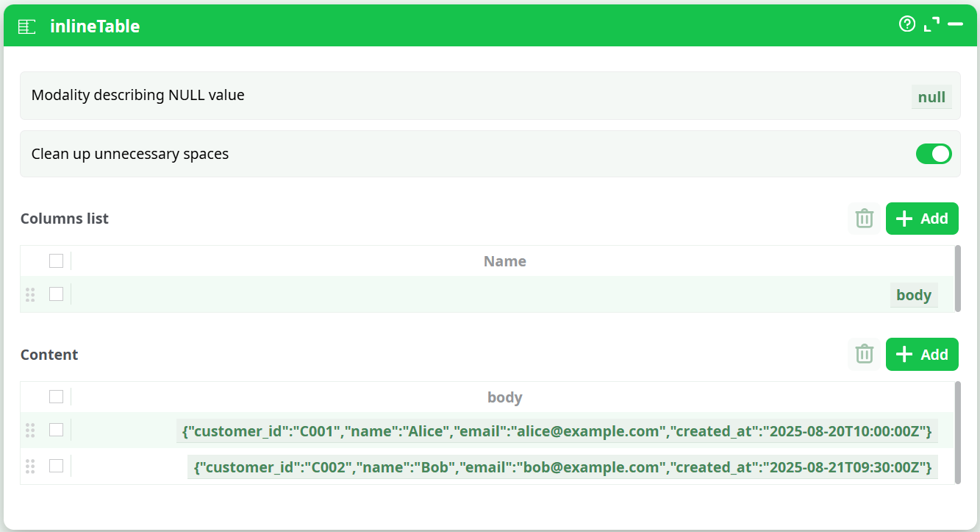
Task: Disable Clean up unnecessary spaces
Action: 934,154
